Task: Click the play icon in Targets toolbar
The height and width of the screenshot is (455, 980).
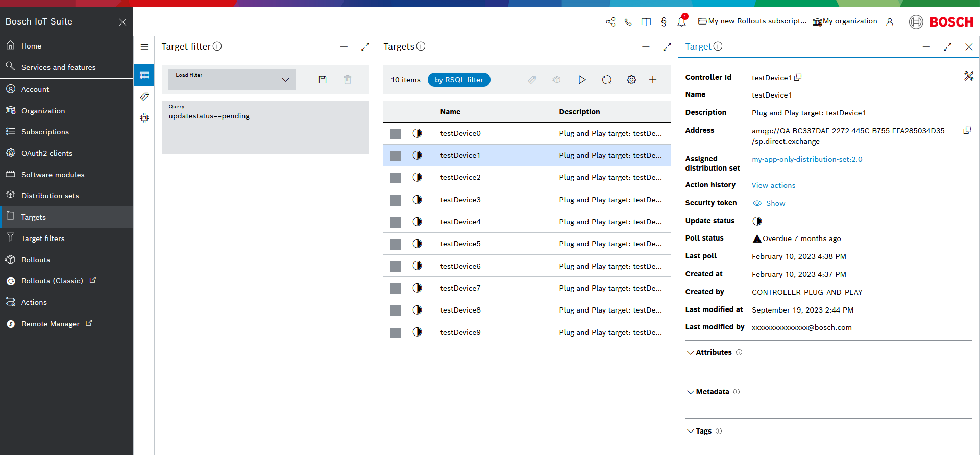Action: pos(582,80)
